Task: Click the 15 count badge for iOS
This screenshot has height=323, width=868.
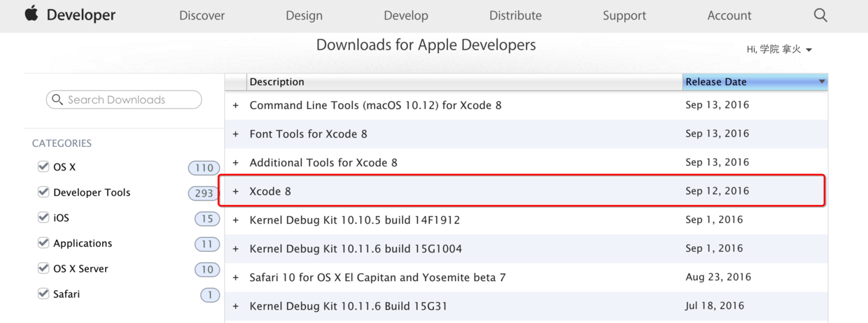Action: coord(207,219)
